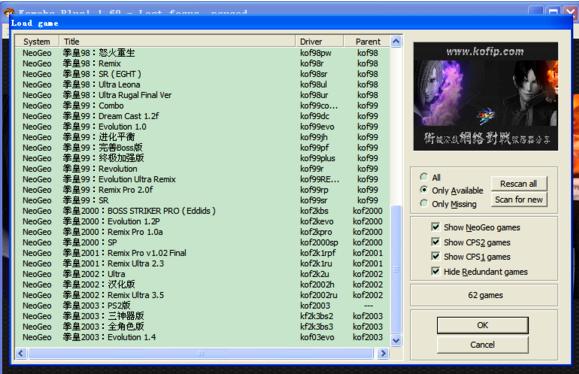Select '2002 : Remix Ultra 3.5' row
Screen dimensions: 579x374
(x=202, y=295)
